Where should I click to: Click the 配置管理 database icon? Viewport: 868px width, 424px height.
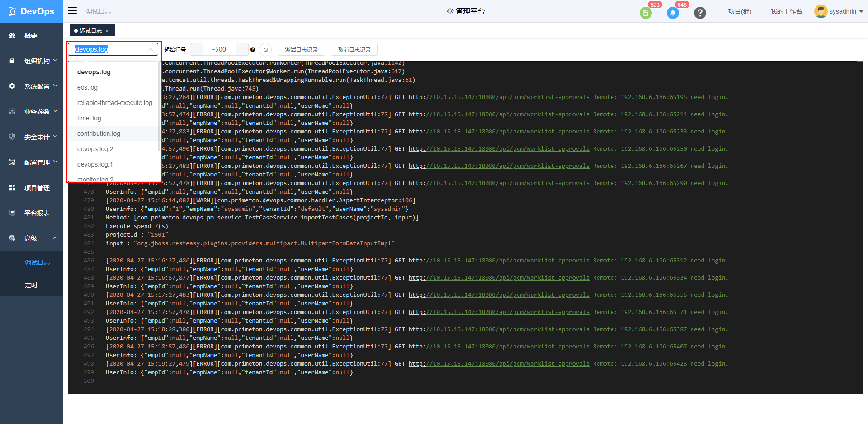(12, 162)
